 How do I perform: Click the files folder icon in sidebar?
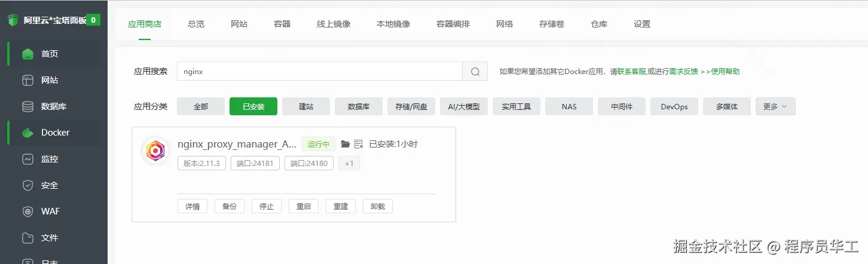click(27, 238)
